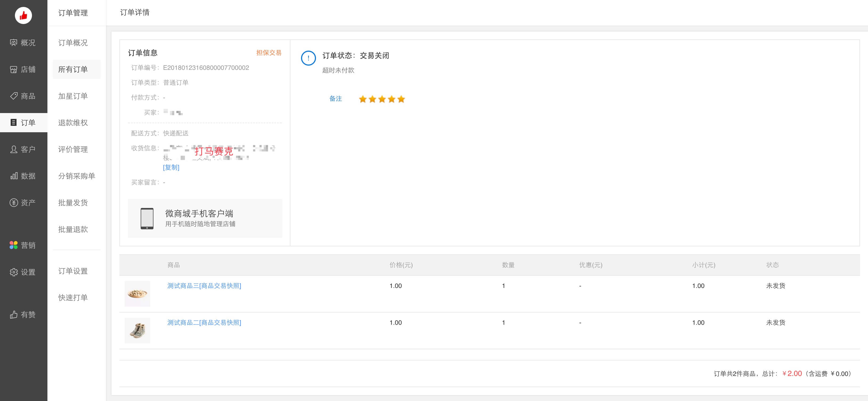Image resolution: width=868 pixels, height=401 pixels.
Task: Open 批量发货 submenu item
Action: pyautogui.click(x=73, y=202)
